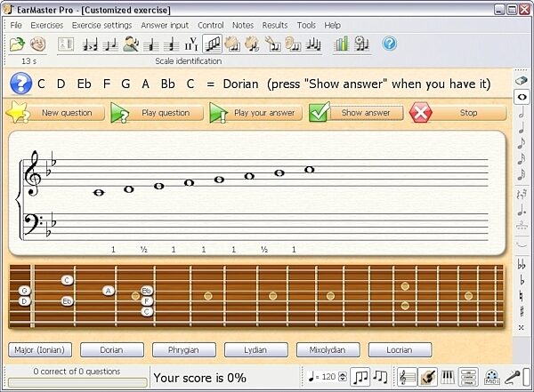
Task: Select the chord identification exercise icon
Action: click(151, 44)
